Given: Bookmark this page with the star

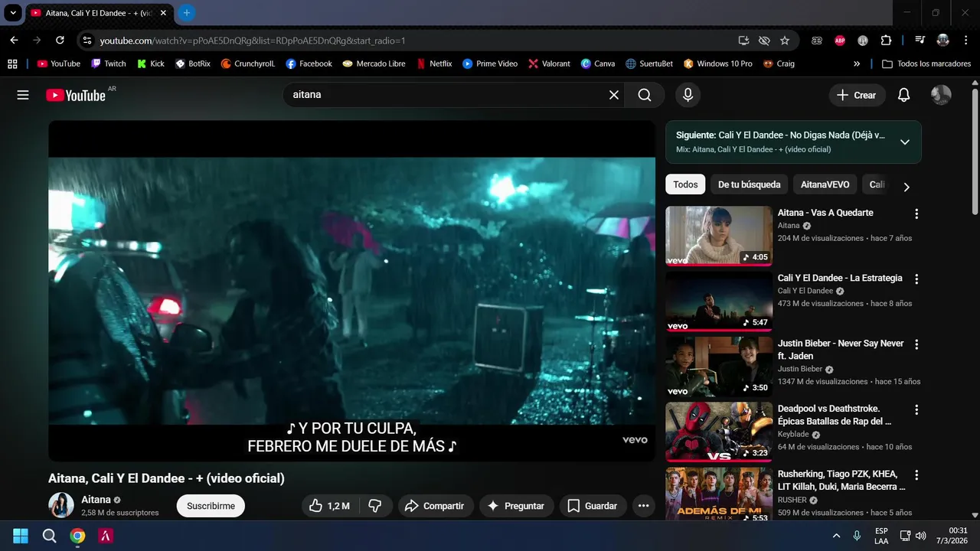Looking at the screenshot, I should [785, 41].
